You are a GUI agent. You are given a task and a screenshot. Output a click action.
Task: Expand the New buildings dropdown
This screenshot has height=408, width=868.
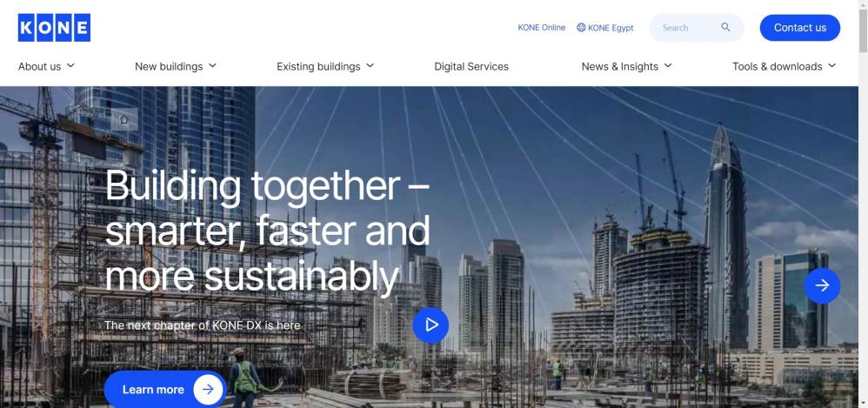212,66
